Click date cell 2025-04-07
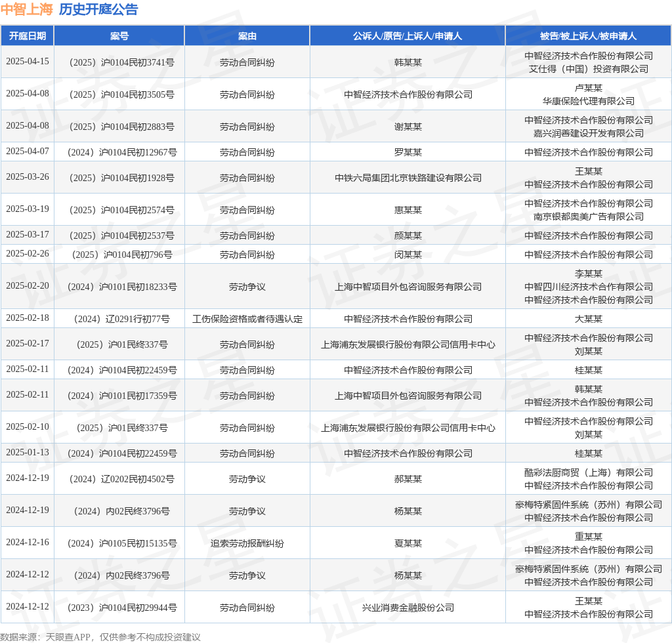This screenshot has height=643, width=672. click(x=28, y=151)
